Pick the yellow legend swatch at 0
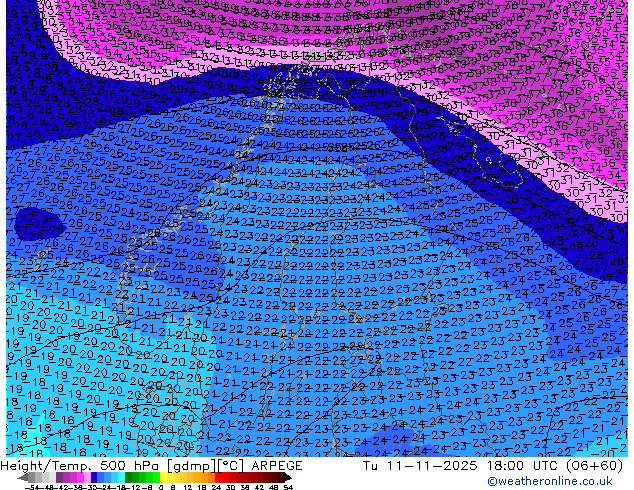The image size is (634, 490). [x=163, y=477]
